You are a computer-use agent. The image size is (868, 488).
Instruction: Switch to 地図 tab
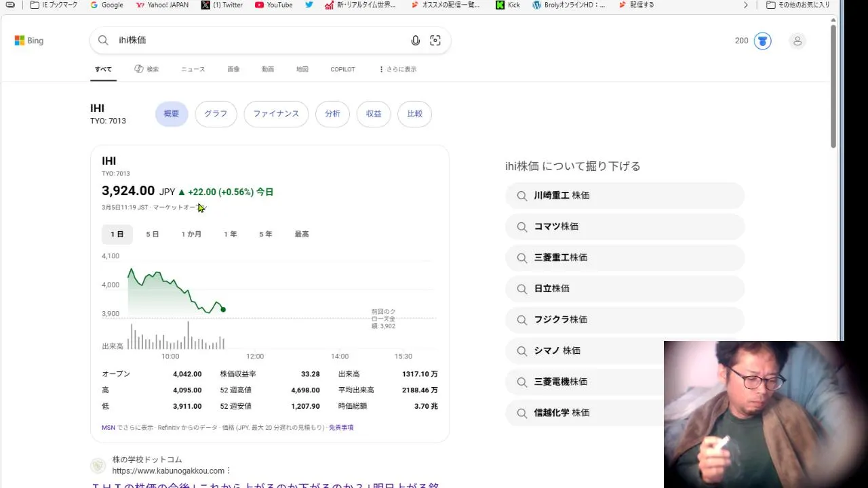click(302, 69)
